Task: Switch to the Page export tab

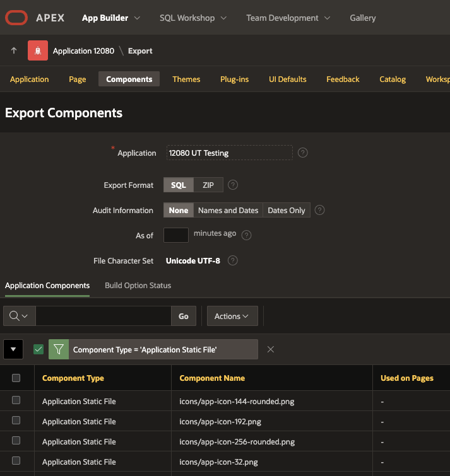Action: 78,79
